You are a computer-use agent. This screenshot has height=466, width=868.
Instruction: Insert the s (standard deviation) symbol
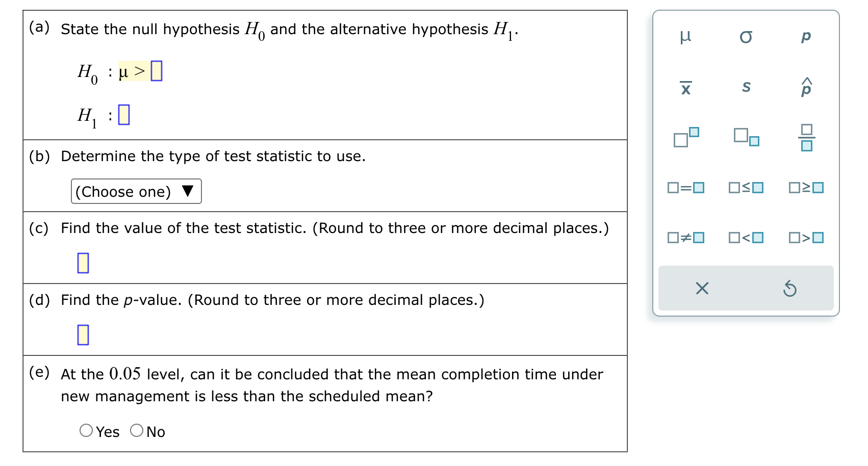pos(746,87)
